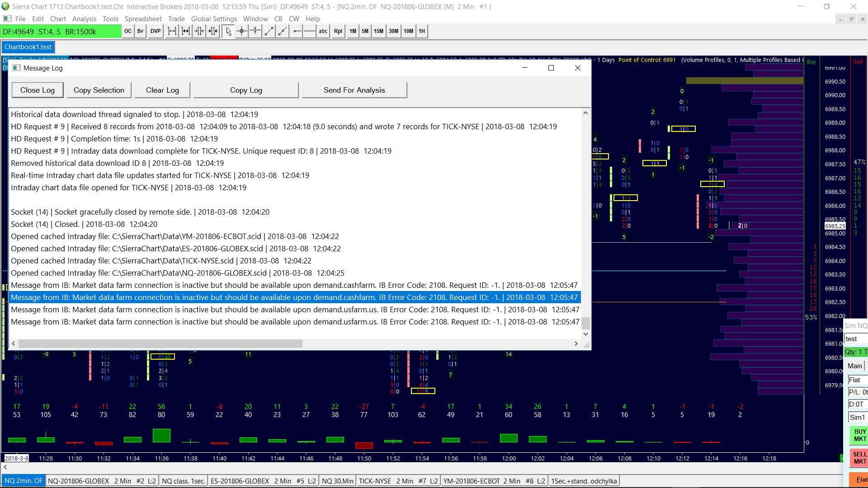
Task: Click the Send For Analysis button
Action: click(354, 90)
